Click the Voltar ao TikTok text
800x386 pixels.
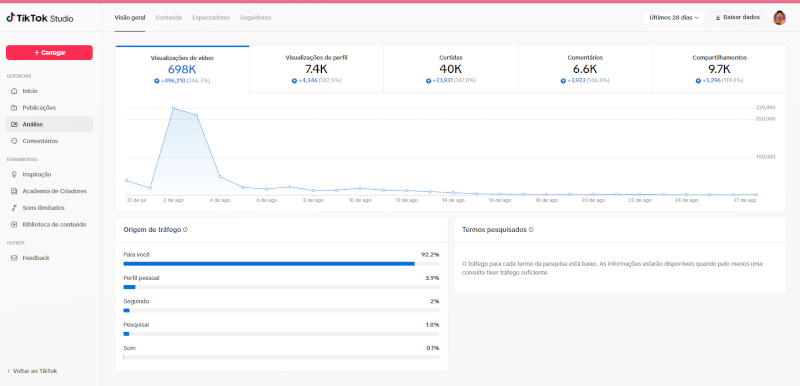click(35, 371)
